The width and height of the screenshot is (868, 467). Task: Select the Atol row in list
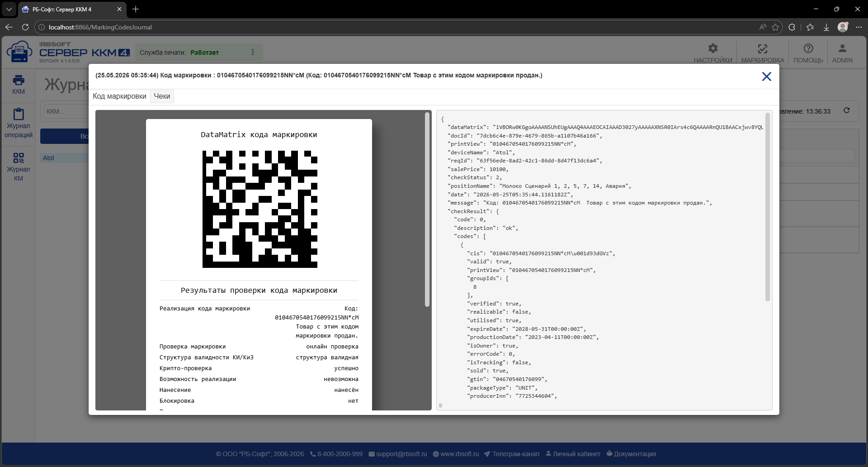[x=64, y=158]
